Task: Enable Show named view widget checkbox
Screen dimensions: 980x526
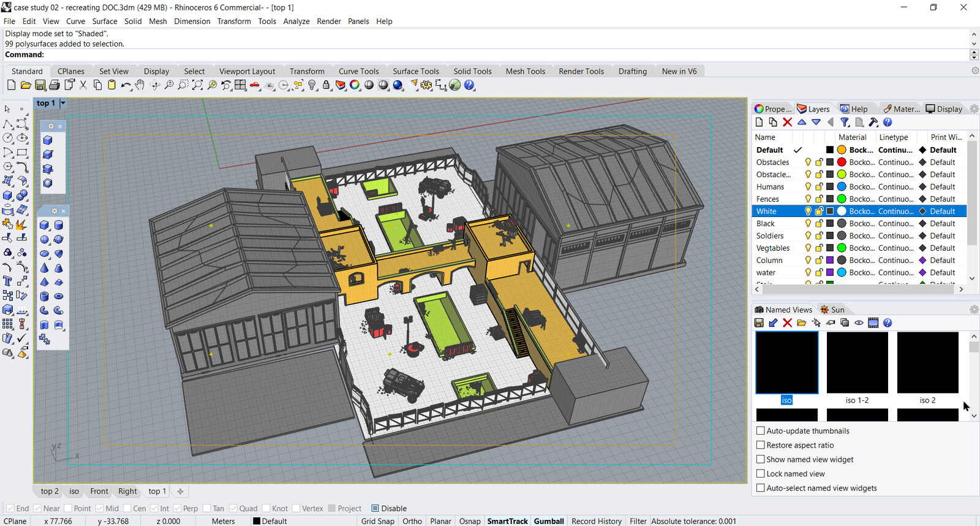Action: tap(761, 459)
